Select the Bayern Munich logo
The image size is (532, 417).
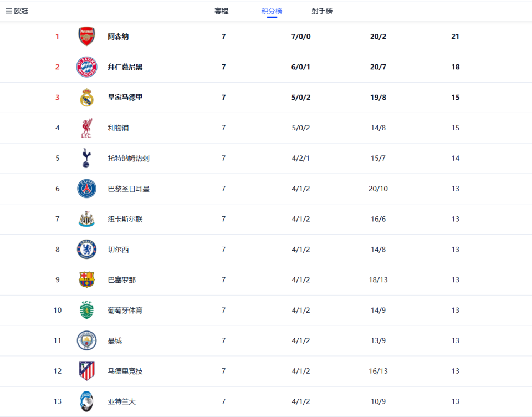(86, 67)
